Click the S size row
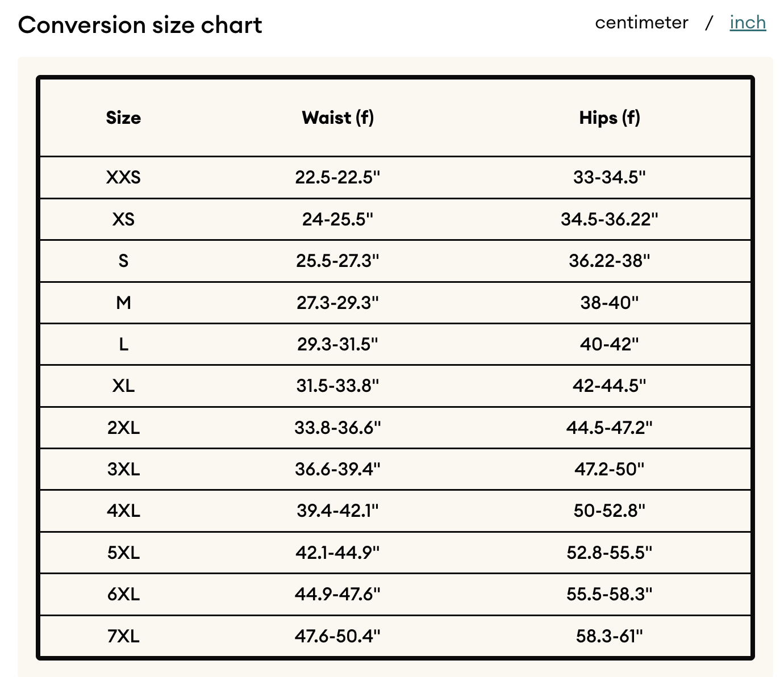This screenshot has width=784, height=677. (x=395, y=261)
